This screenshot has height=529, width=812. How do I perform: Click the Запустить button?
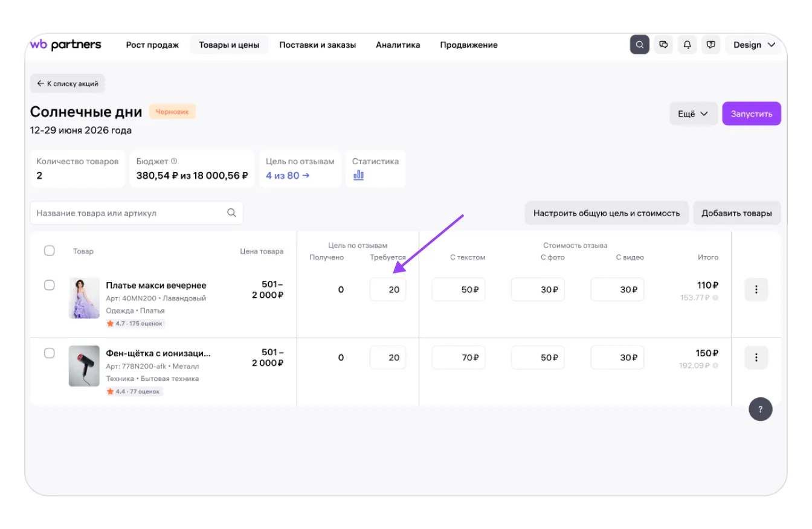pos(752,114)
